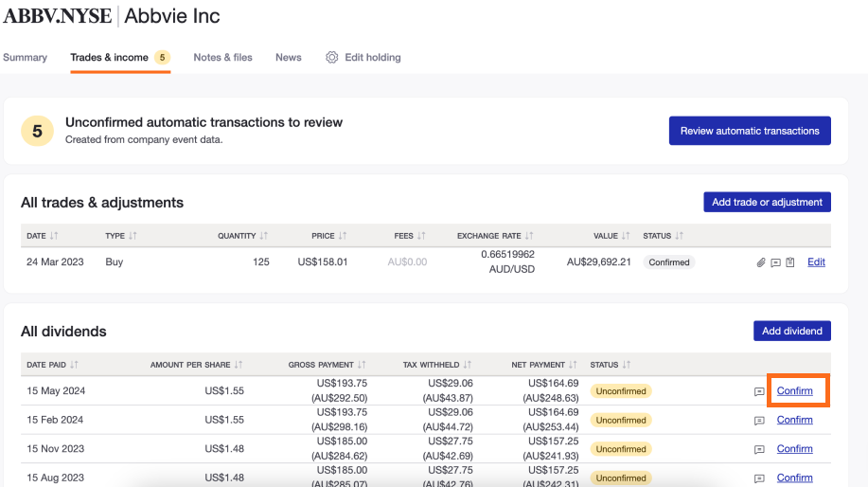Click the AU$0.00 fees cell
The image size is (868, 487).
click(x=407, y=262)
